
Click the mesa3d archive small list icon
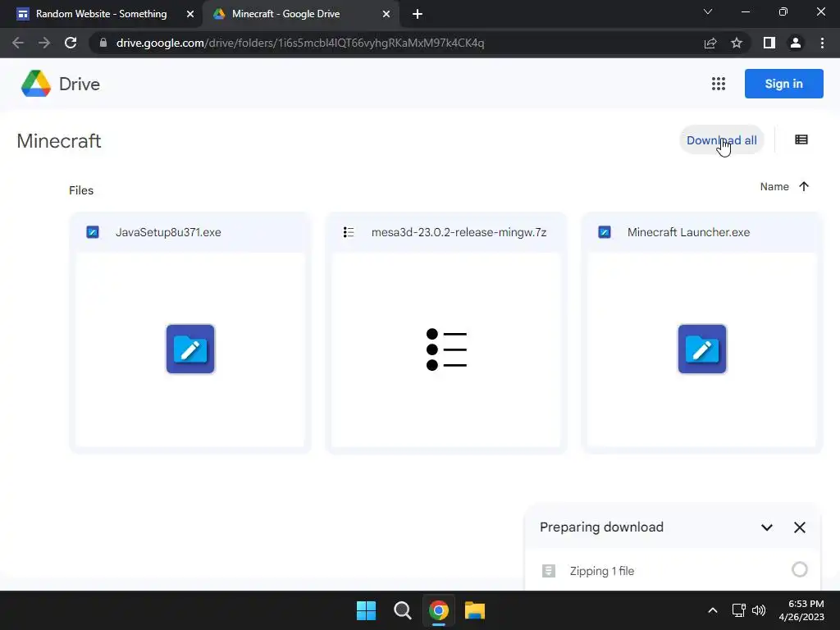click(x=349, y=232)
